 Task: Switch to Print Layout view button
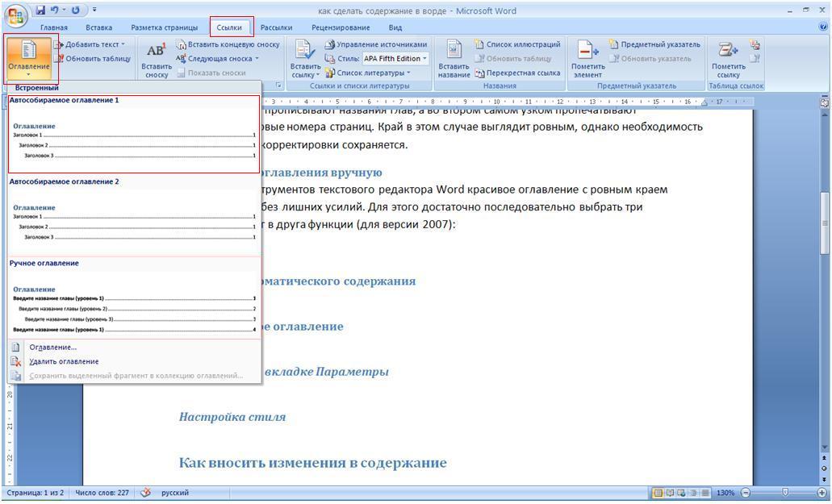658,493
